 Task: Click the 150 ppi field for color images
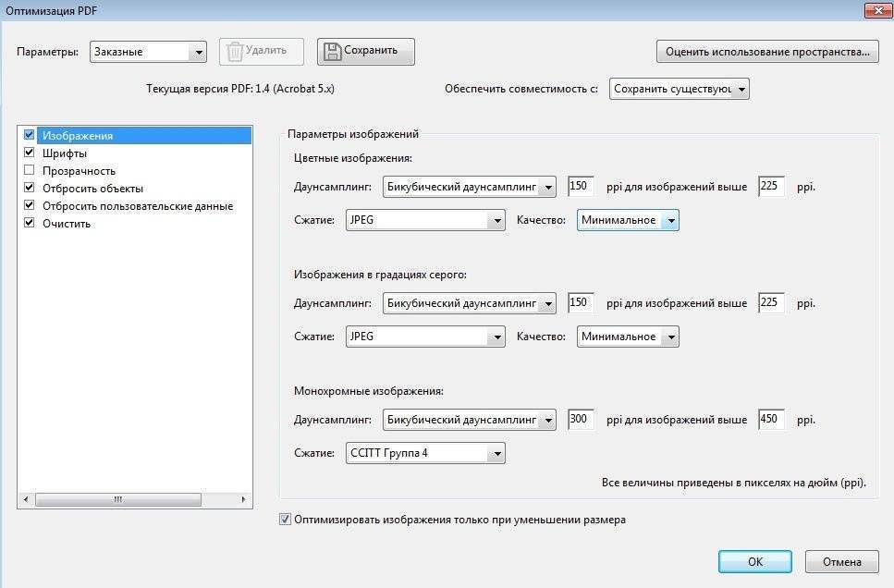point(581,187)
